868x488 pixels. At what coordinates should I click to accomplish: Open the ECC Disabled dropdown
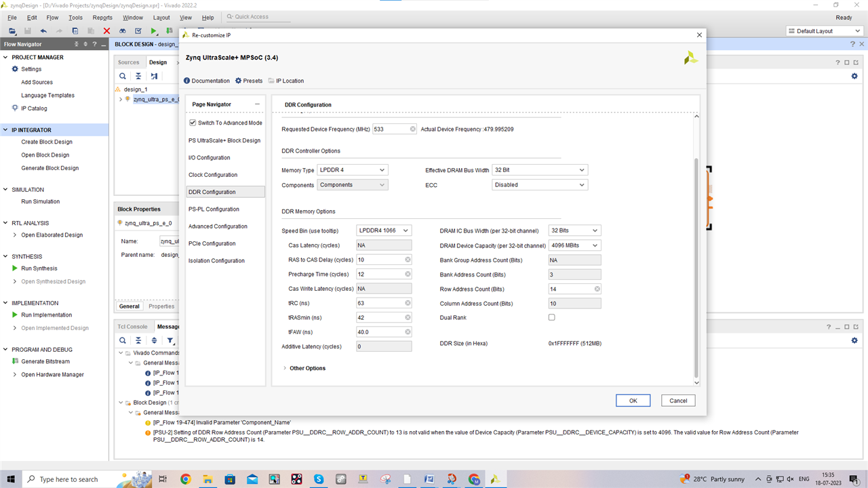(x=540, y=184)
